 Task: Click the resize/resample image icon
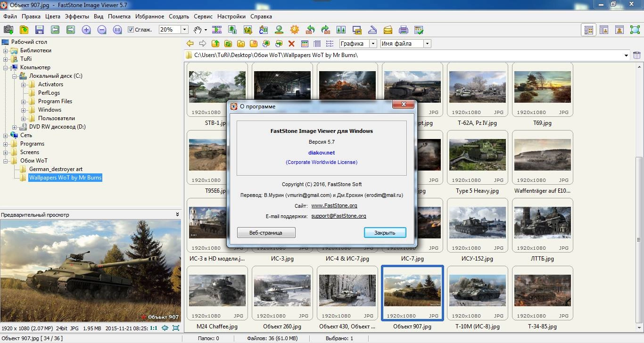pos(232,30)
